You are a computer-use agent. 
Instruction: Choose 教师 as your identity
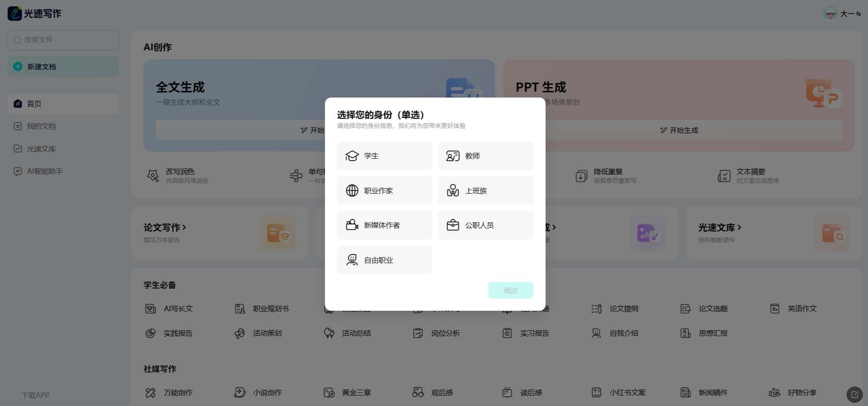click(485, 156)
